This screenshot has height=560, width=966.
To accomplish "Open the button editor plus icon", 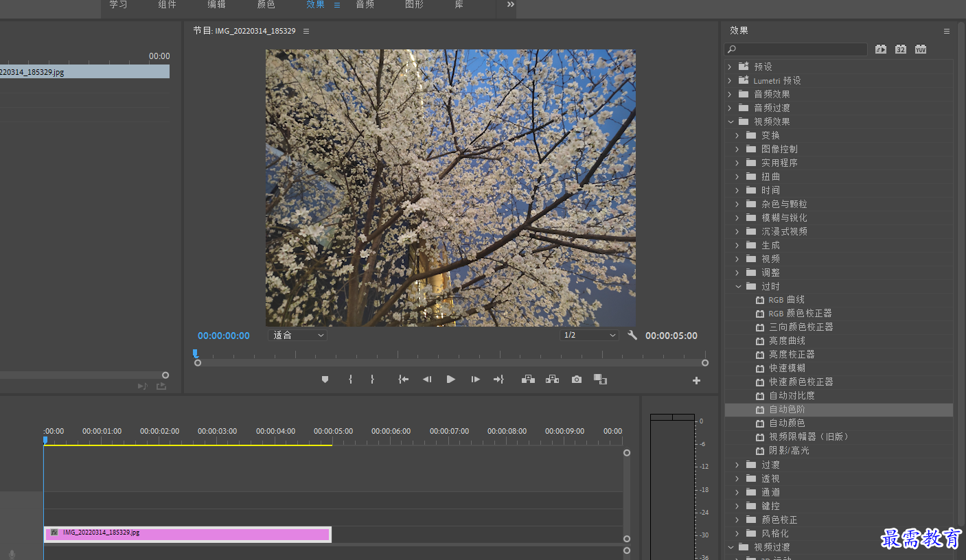I will pos(696,380).
